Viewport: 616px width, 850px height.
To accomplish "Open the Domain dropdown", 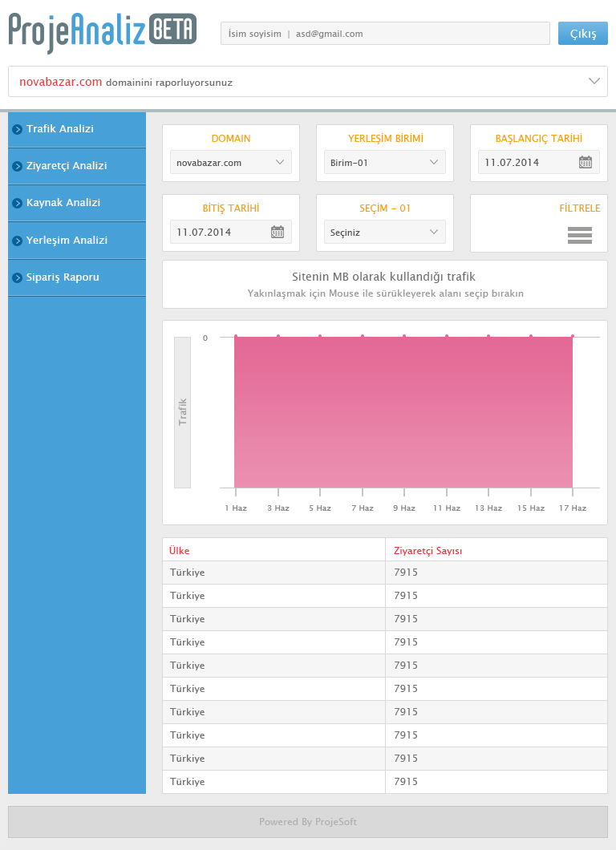I will point(231,163).
